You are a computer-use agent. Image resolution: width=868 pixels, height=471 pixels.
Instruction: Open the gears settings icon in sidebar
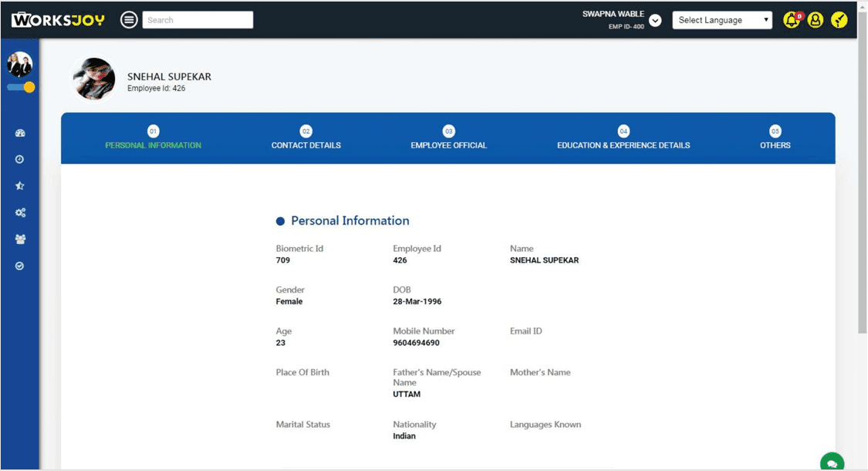[20, 213]
